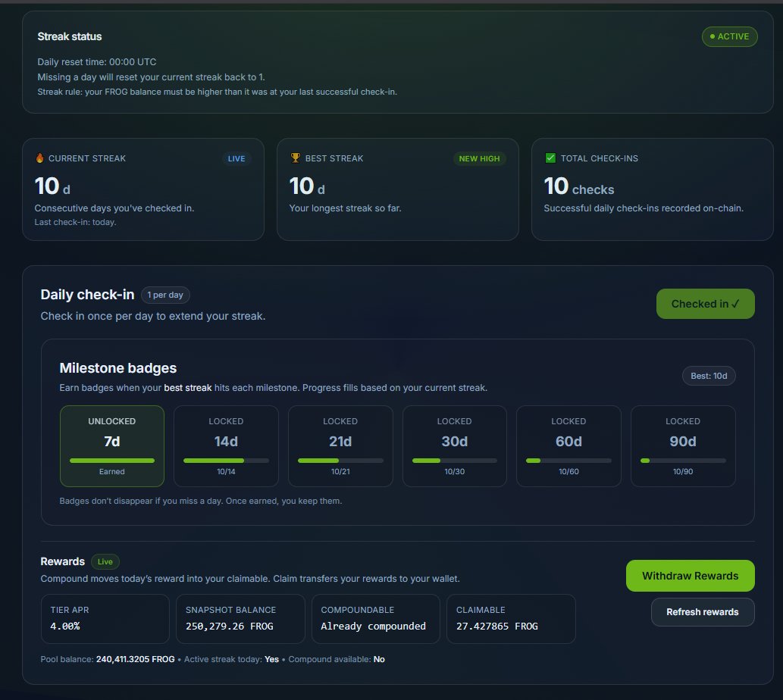
Task: Click the NEW HIGH badge on Best Streak
Action: 479,158
